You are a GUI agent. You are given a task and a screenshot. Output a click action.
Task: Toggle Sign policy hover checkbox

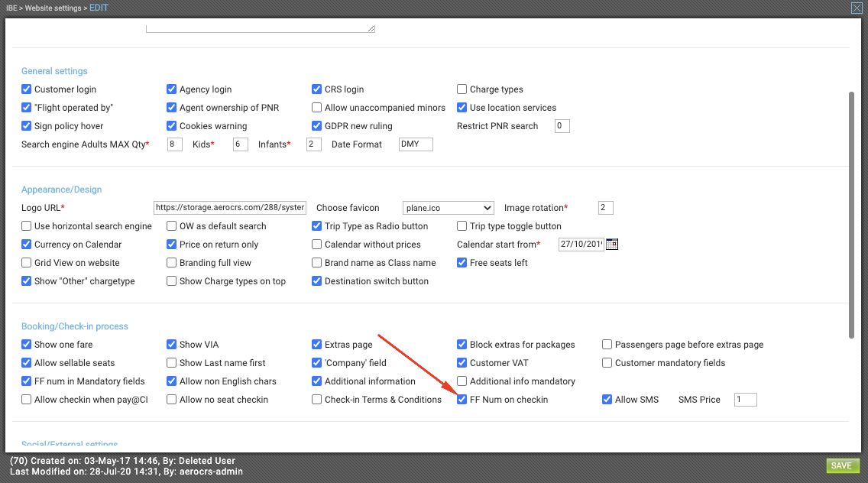tap(26, 126)
